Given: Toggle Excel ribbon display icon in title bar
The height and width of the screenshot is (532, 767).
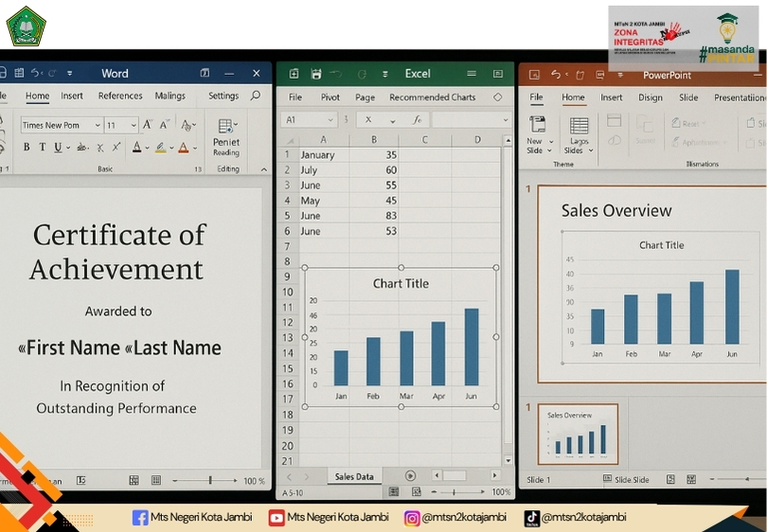Looking at the screenshot, I should (x=498, y=74).
